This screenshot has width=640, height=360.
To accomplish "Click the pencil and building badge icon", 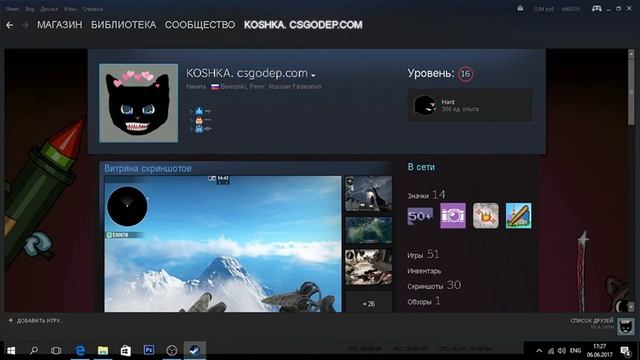I will click(x=518, y=216).
